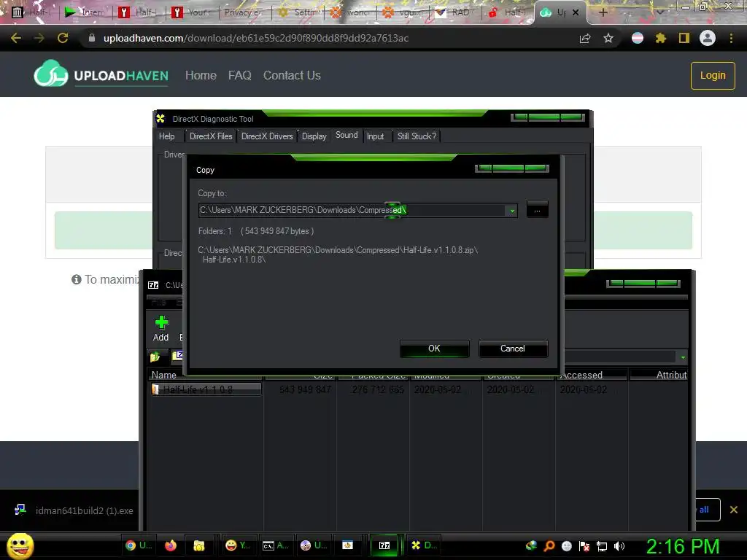The image size is (747, 560).
Task: Open the Input tab
Action: (x=375, y=136)
